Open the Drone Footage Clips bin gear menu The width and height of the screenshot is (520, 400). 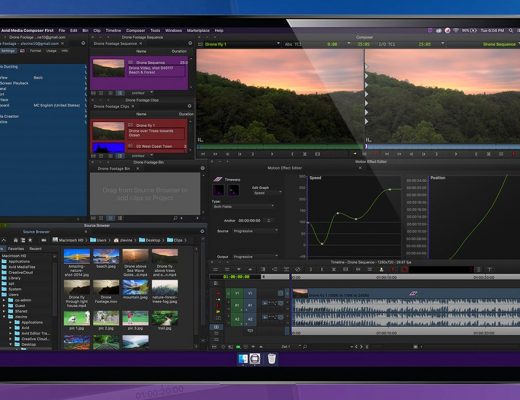(x=189, y=106)
